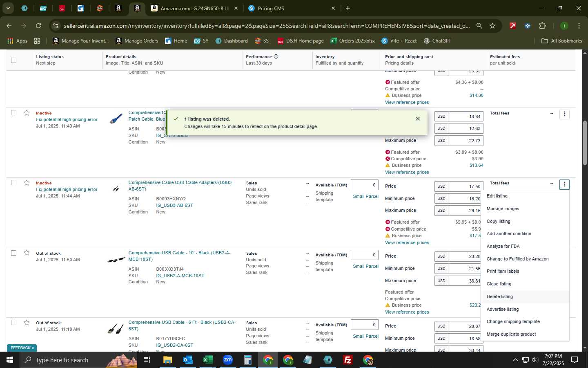Open kebab menu for USB3-AB-6ST listing
Screen dimensions: 588x368
point(564,184)
